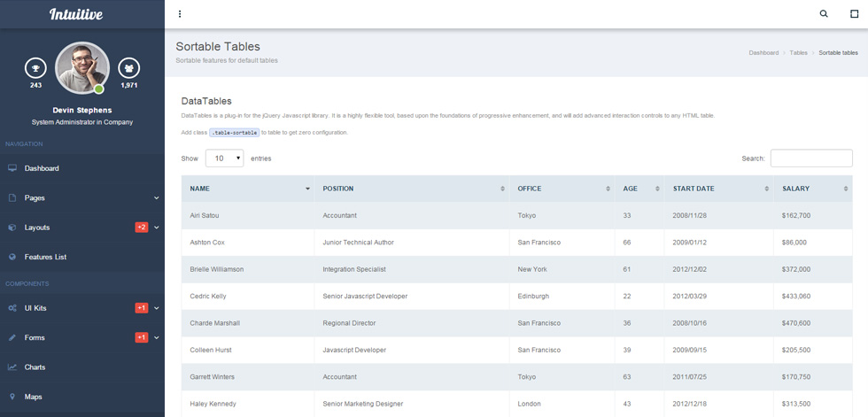Viewport: 868px width, 417px height.
Task: Focus the table Search input field
Action: [811, 158]
